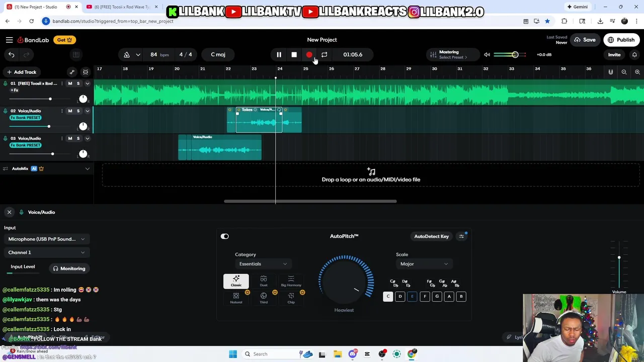Open Fx Bank PRESET on track 02
Viewport: 644px width, 362px height.
(x=26, y=118)
